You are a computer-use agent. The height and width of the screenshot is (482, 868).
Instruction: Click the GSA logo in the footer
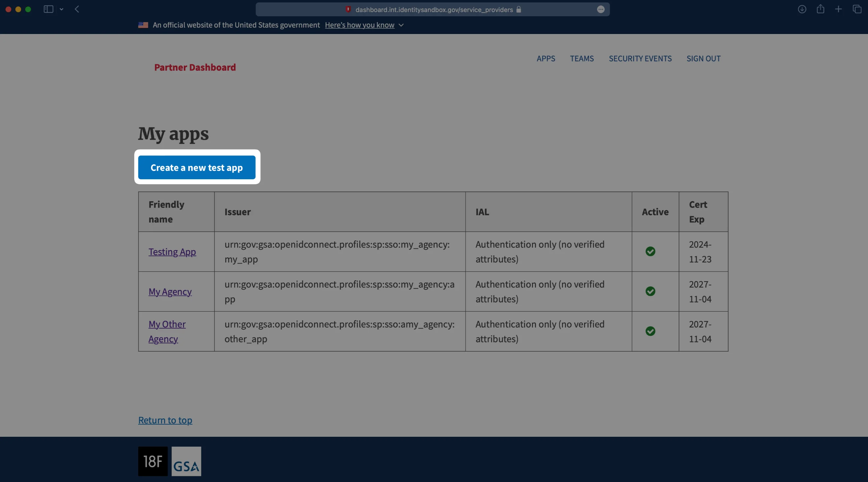[x=186, y=462]
